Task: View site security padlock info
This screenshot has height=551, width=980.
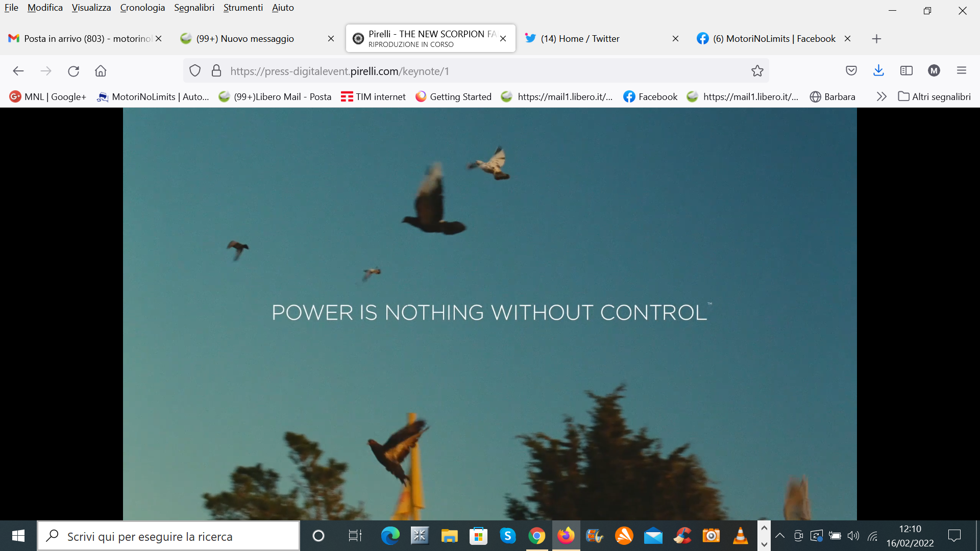Action: click(216, 71)
